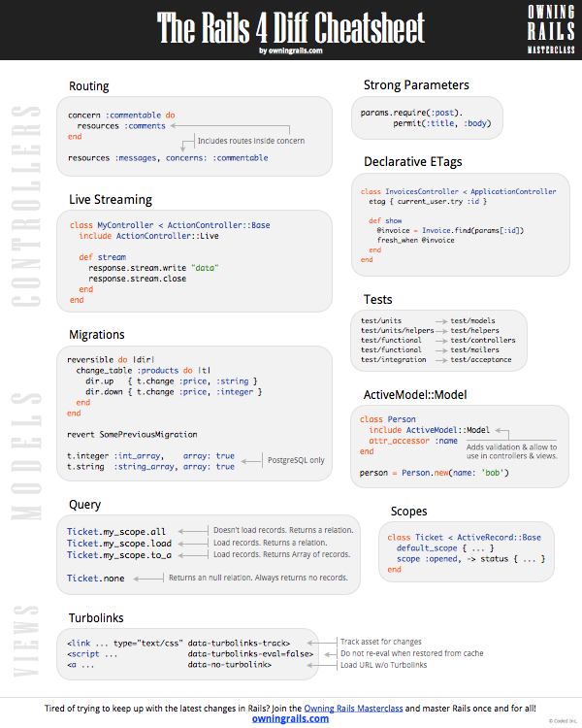Click 'Ticket.my_scope.load' code

[119, 544]
